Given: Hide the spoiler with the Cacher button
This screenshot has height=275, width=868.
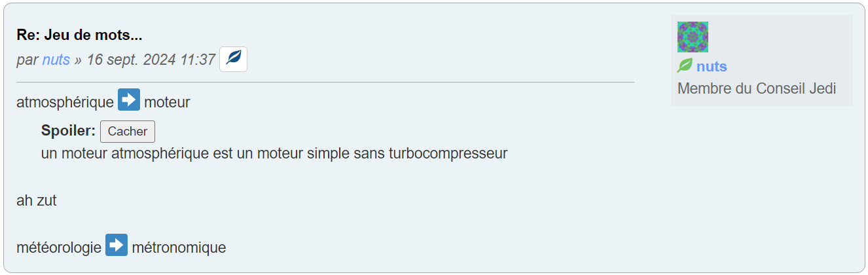Looking at the screenshot, I should tap(128, 131).
